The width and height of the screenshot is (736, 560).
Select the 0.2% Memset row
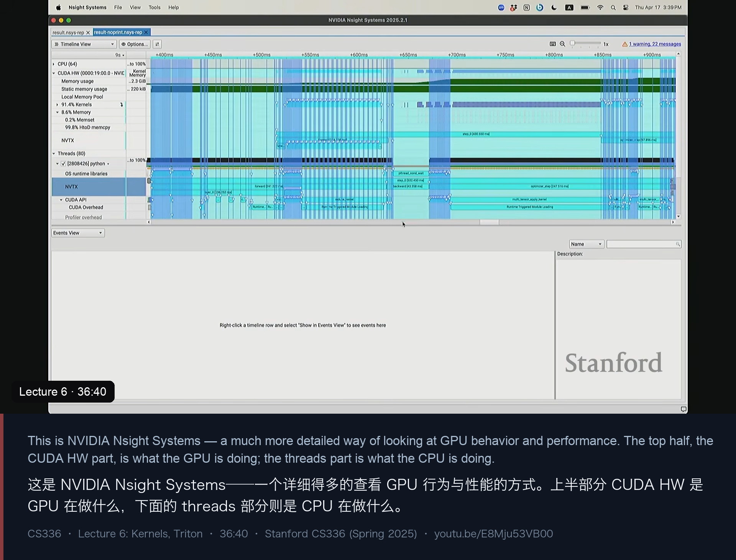[x=89, y=120]
